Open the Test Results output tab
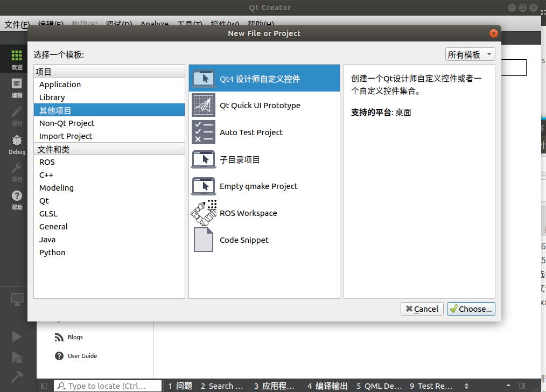 click(431, 386)
